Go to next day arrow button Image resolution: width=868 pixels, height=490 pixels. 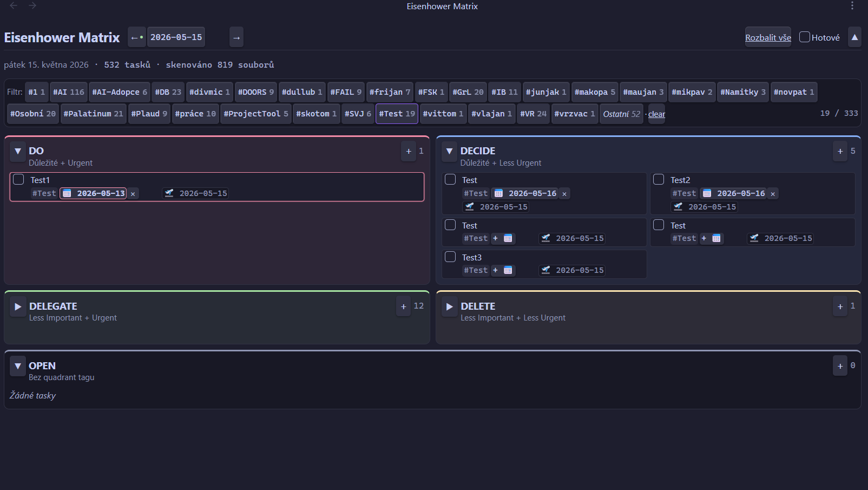[x=236, y=37]
